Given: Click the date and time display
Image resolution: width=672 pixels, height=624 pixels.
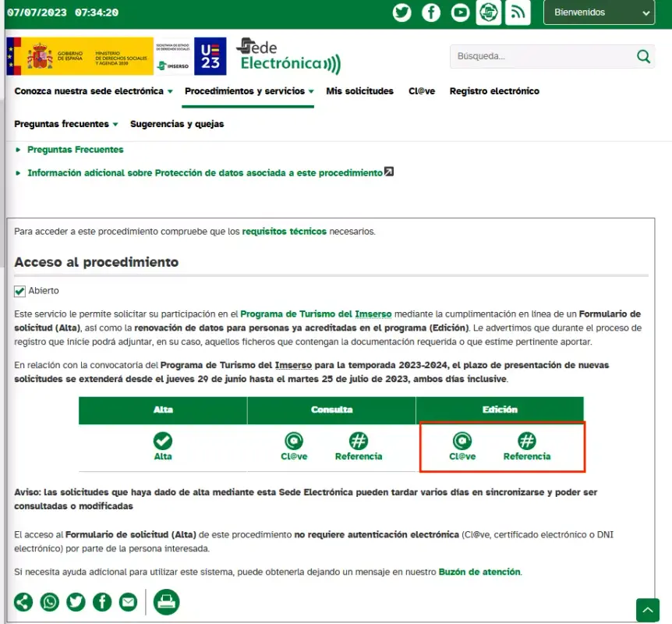Looking at the screenshot, I should click(x=62, y=12).
